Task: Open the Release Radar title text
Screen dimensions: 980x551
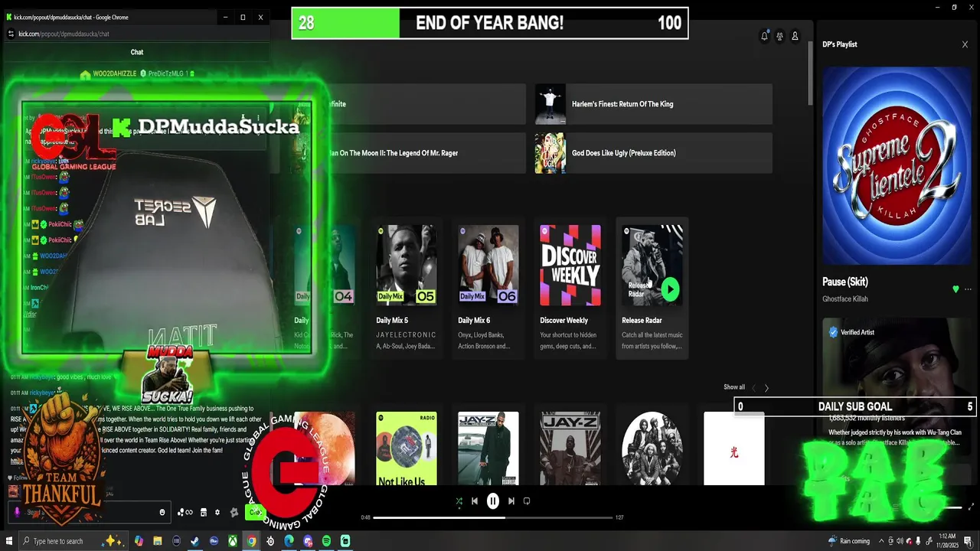Action: 642,321
